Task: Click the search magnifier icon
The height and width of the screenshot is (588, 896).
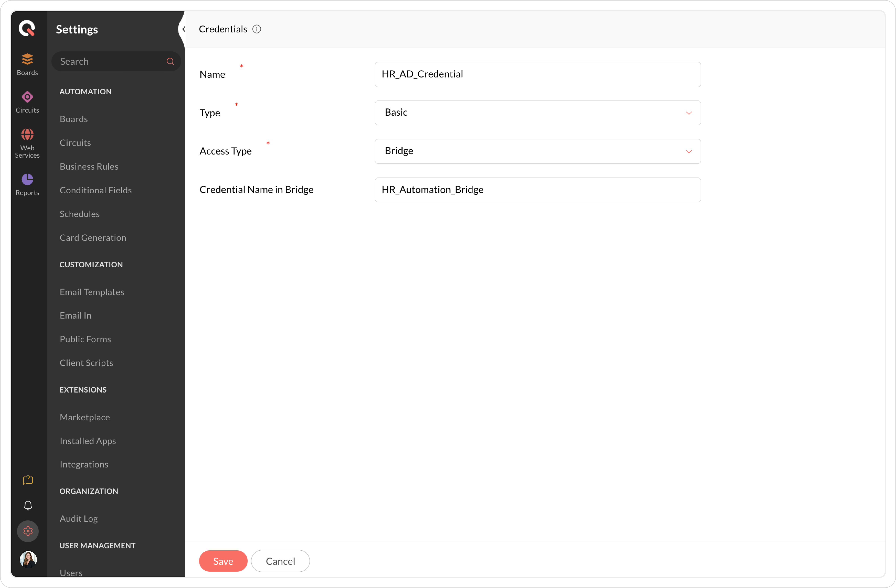Action: point(170,61)
